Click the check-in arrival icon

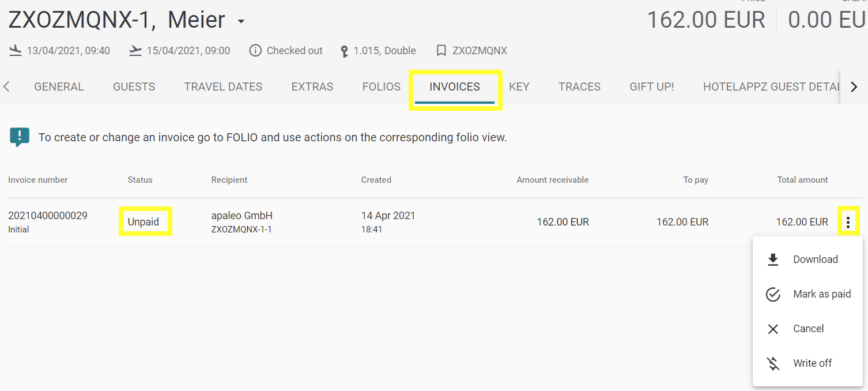(x=15, y=50)
